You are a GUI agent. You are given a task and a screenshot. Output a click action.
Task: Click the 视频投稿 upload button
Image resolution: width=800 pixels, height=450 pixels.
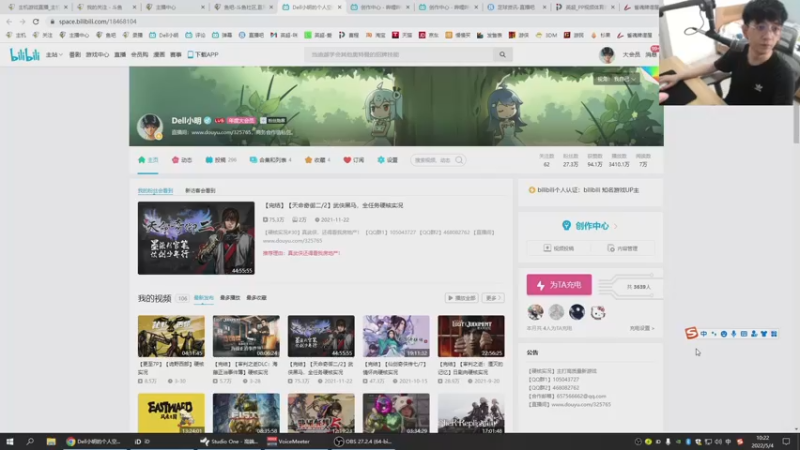pyautogui.click(x=559, y=248)
